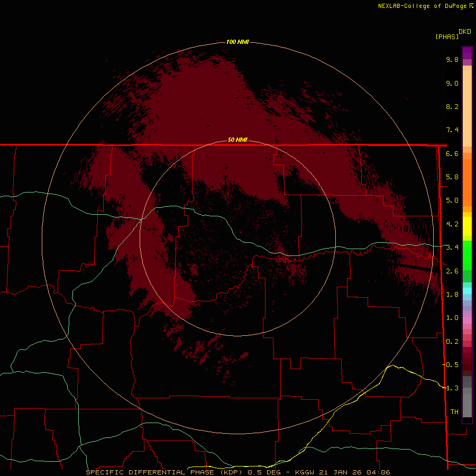Click the 7.4 color scale value

pos(452,130)
